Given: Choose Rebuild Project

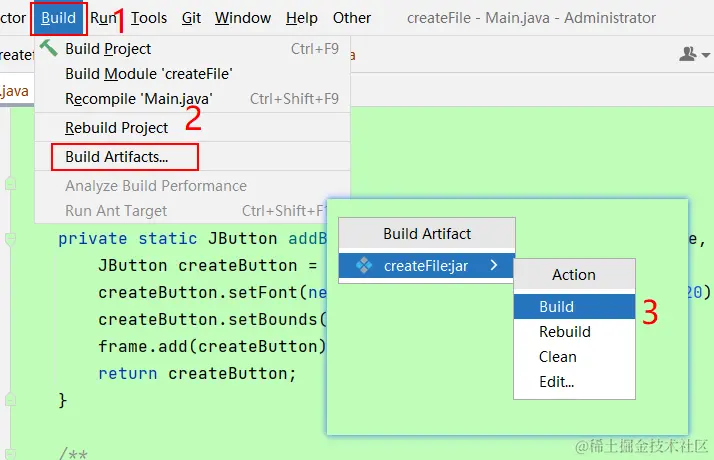Looking at the screenshot, I should (x=193, y=128).
